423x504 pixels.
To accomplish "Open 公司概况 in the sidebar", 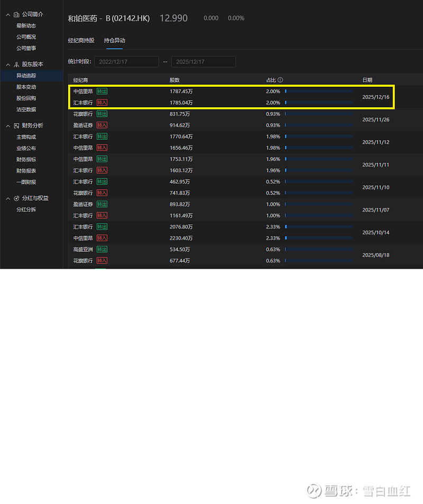I will (26, 37).
